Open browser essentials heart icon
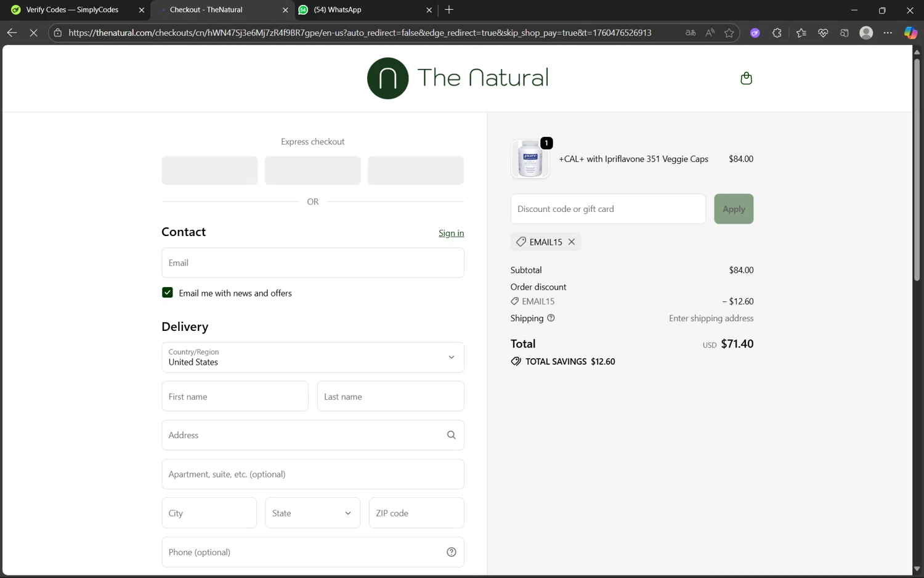 [823, 33]
